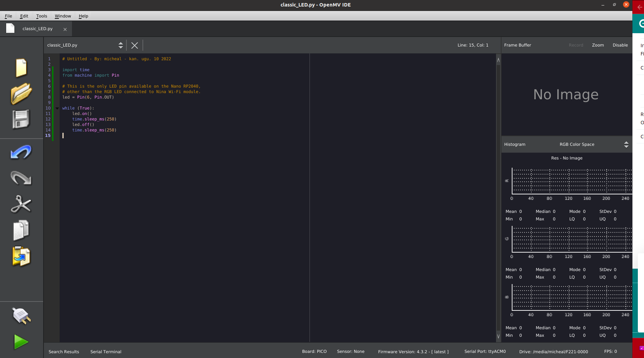Viewport: 644px width, 358px height.
Task: Open the file switcher arrows beside classic_LED.py
Action: tap(121, 45)
